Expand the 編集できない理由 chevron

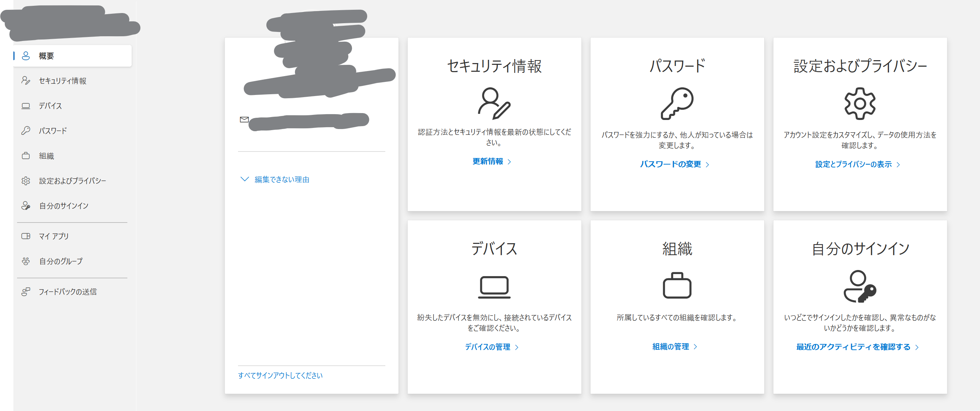tap(245, 179)
